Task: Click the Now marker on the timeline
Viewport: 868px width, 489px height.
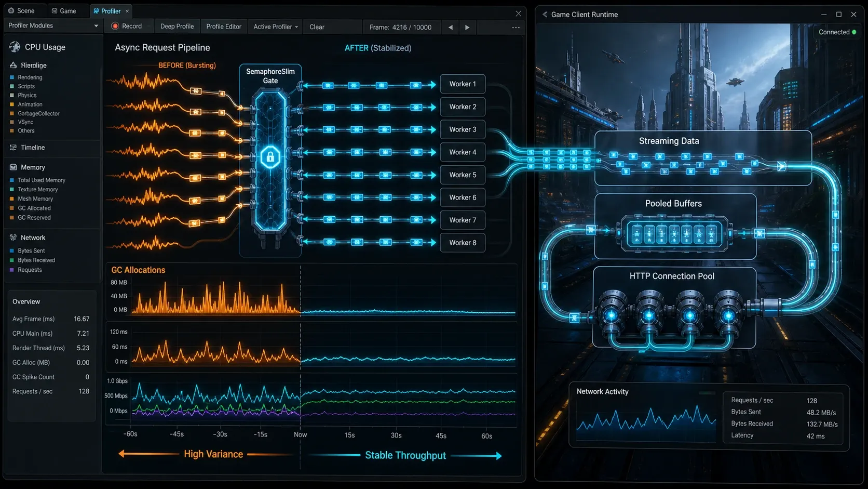Action: tap(300, 434)
